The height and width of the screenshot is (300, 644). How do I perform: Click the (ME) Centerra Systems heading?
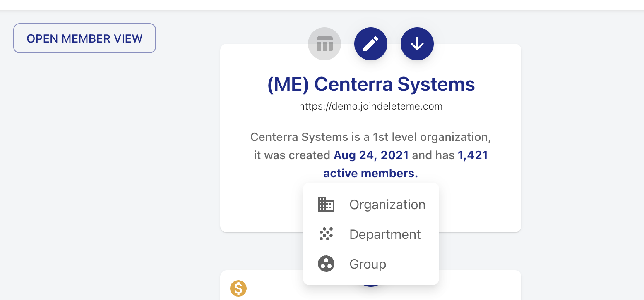[x=371, y=84]
